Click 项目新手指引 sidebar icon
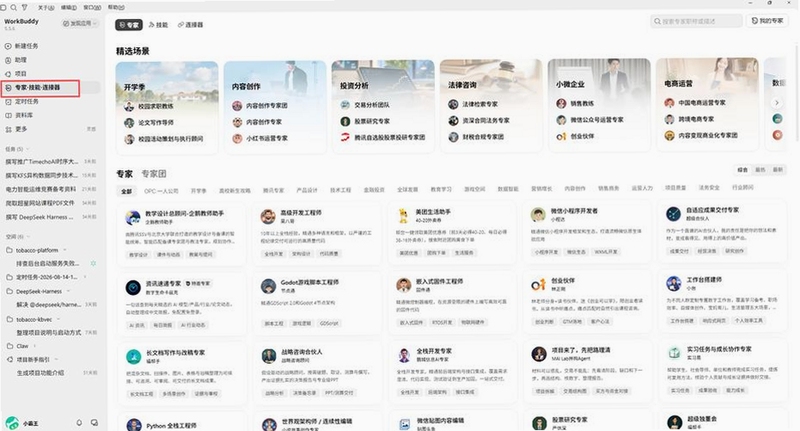800x431 pixels. 10,360
